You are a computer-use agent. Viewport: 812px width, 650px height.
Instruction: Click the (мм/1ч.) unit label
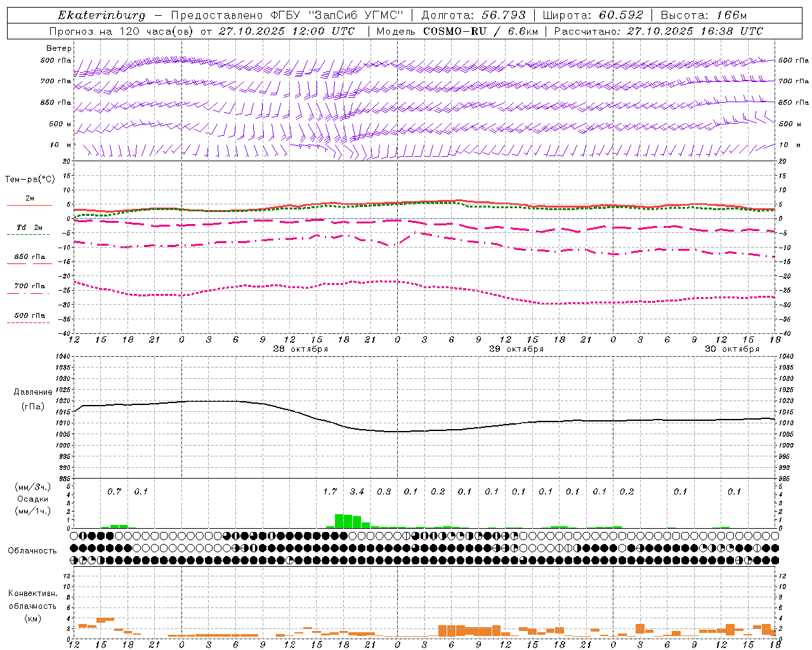point(32,511)
